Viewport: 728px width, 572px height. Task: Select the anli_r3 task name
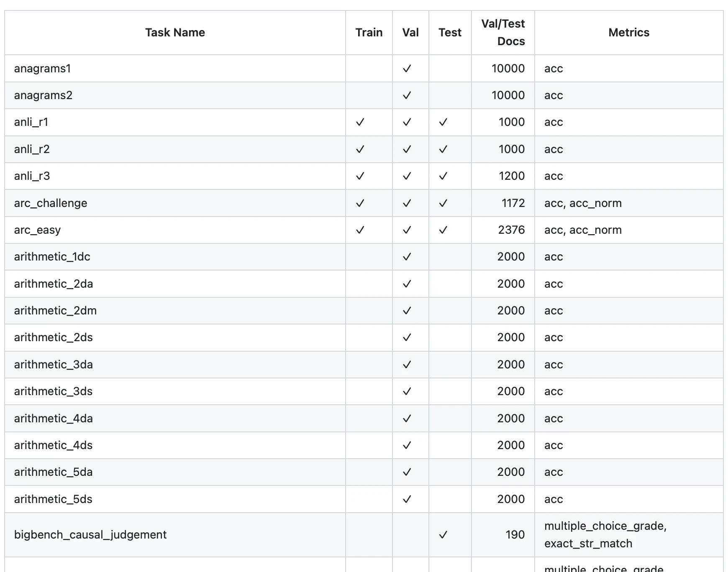click(x=32, y=176)
